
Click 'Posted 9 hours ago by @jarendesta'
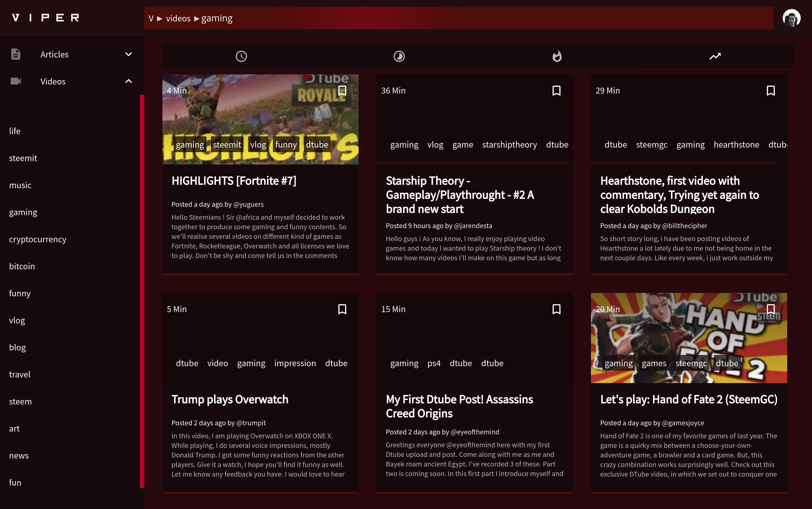click(439, 226)
